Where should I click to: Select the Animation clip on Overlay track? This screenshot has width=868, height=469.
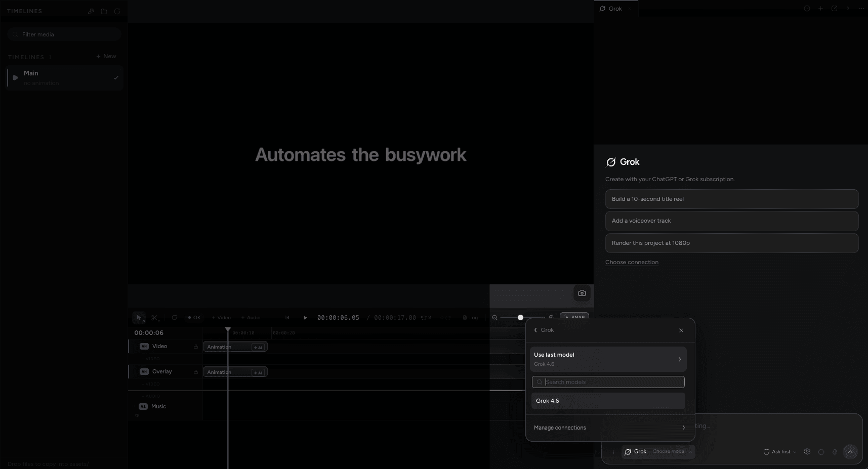(x=235, y=372)
